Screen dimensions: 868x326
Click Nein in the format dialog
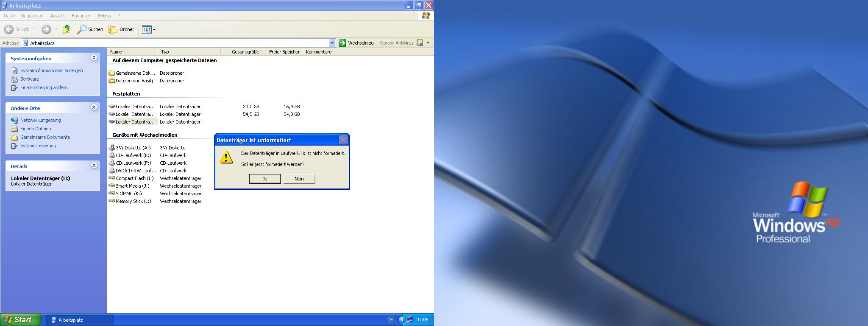pyautogui.click(x=299, y=179)
